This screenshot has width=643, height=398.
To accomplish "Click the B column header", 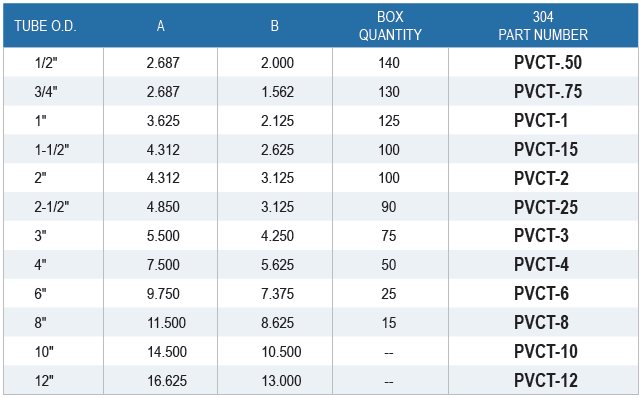I will (275, 26).
